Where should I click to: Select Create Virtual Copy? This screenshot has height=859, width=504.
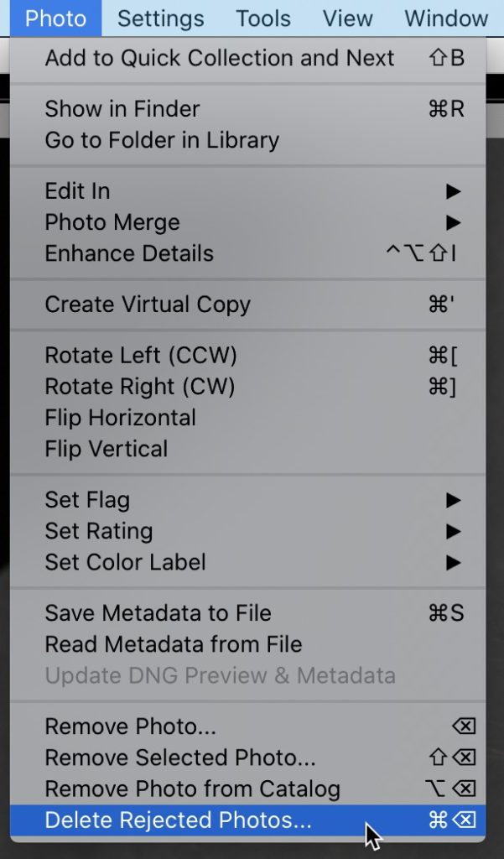click(148, 305)
